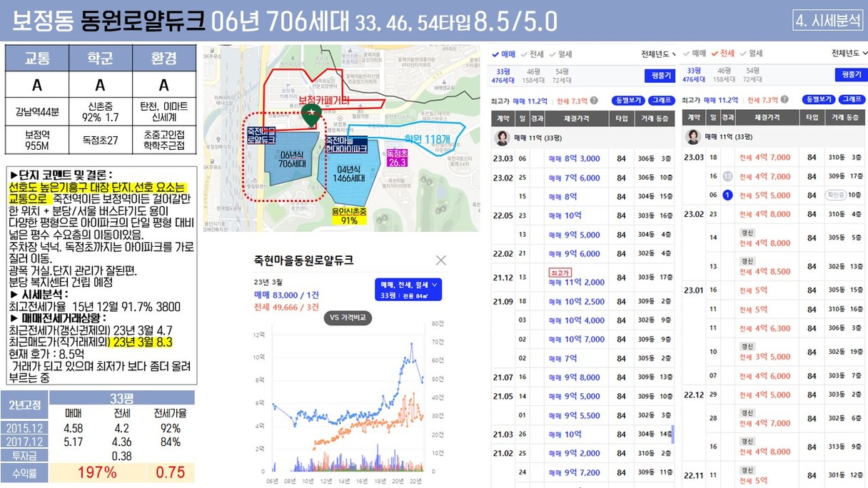Click the 보정역 955M table cell
The width and height of the screenshot is (868, 488).
click(37, 141)
